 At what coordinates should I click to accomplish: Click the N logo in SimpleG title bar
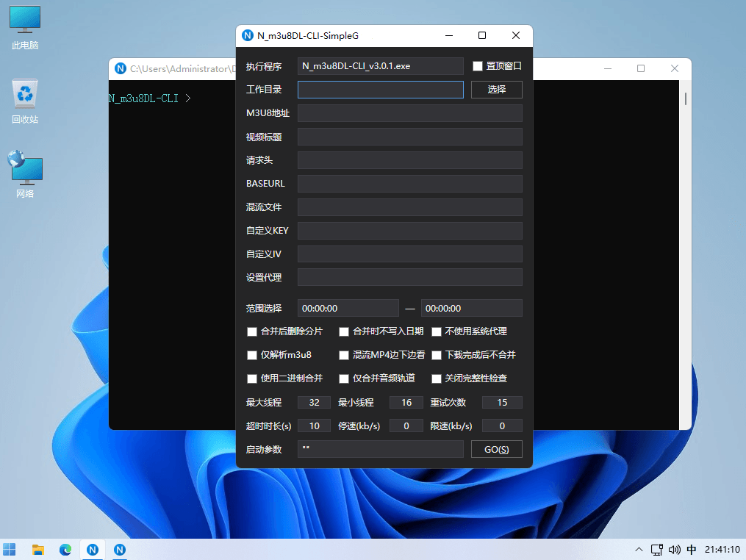point(248,36)
